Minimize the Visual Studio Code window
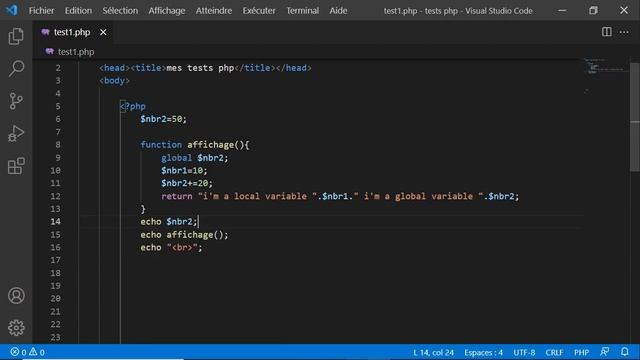 pos(562,10)
